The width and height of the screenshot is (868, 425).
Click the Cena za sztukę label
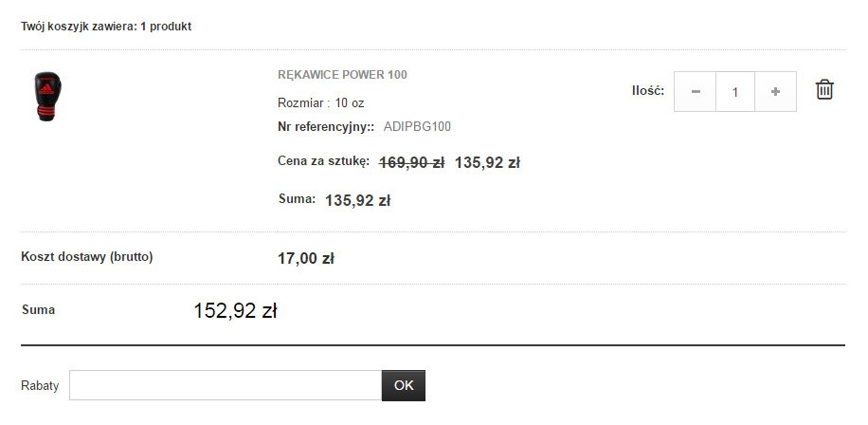[323, 161]
